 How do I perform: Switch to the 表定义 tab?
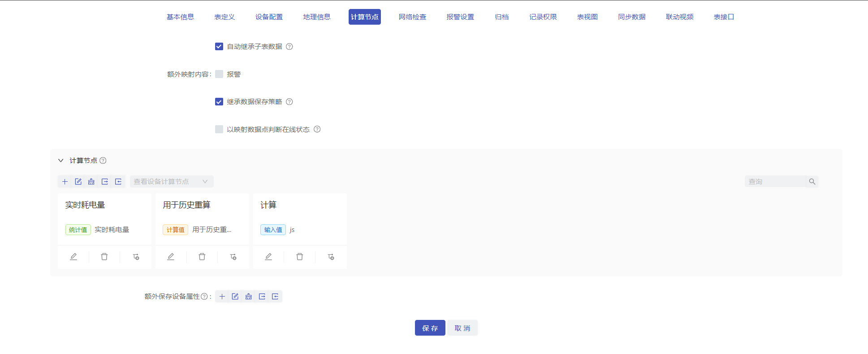click(225, 17)
